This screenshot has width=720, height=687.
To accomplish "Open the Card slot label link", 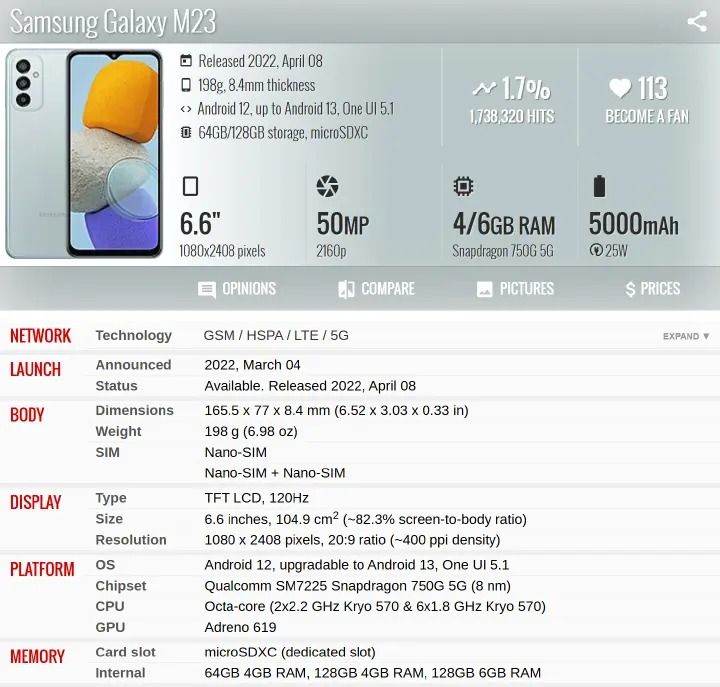I will click(125, 652).
